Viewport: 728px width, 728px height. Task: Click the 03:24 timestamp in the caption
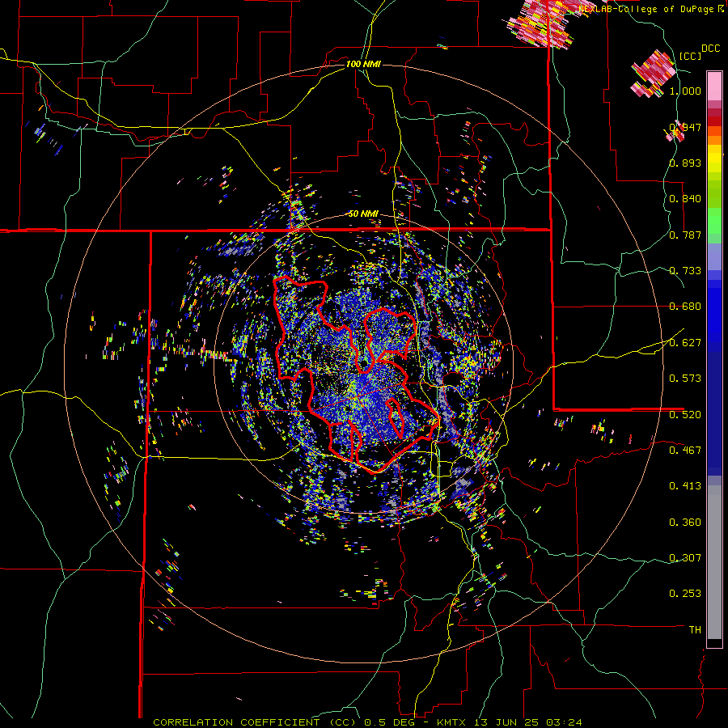coord(564,722)
